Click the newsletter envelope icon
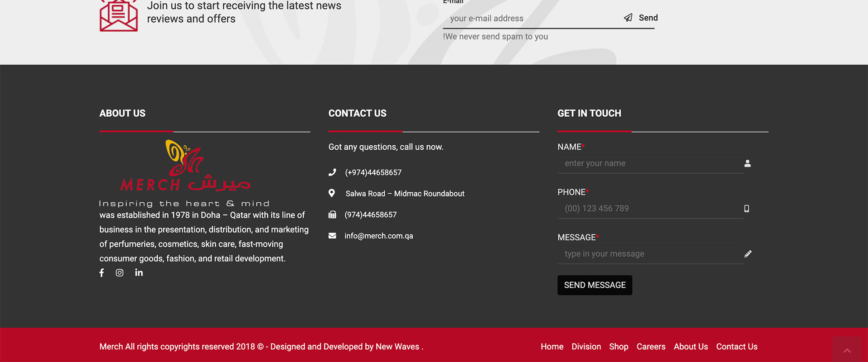 coord(118,16)
